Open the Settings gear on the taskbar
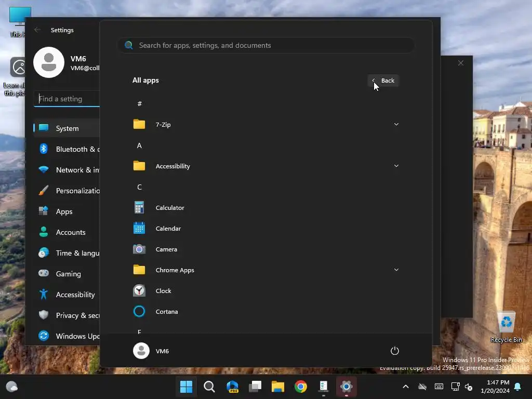This screenshot has width=532, height=399. 347,387
